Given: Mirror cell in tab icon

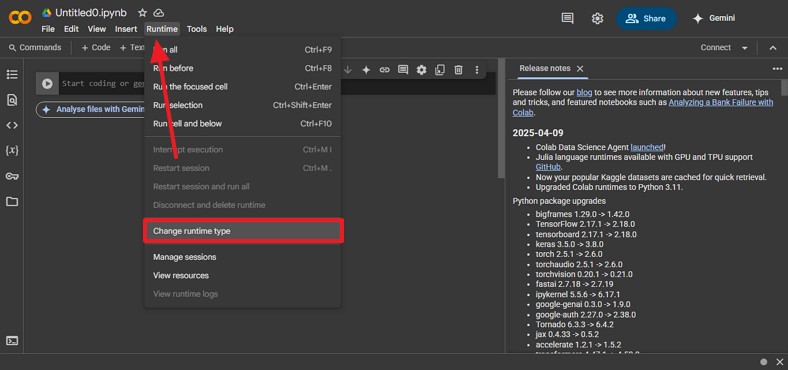Looking at the screenshot, I should pos(440,70).
